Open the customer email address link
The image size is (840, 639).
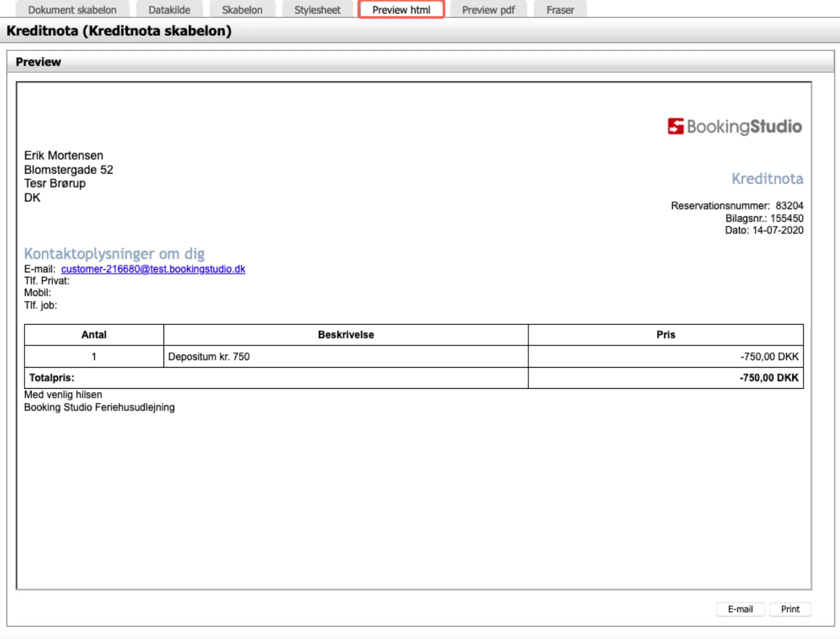(153, 269)
